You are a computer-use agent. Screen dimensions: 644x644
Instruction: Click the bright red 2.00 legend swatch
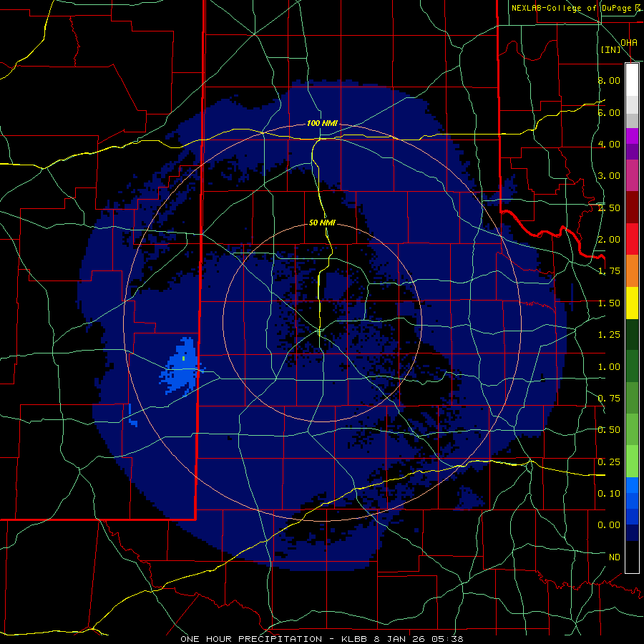point(632,239)
